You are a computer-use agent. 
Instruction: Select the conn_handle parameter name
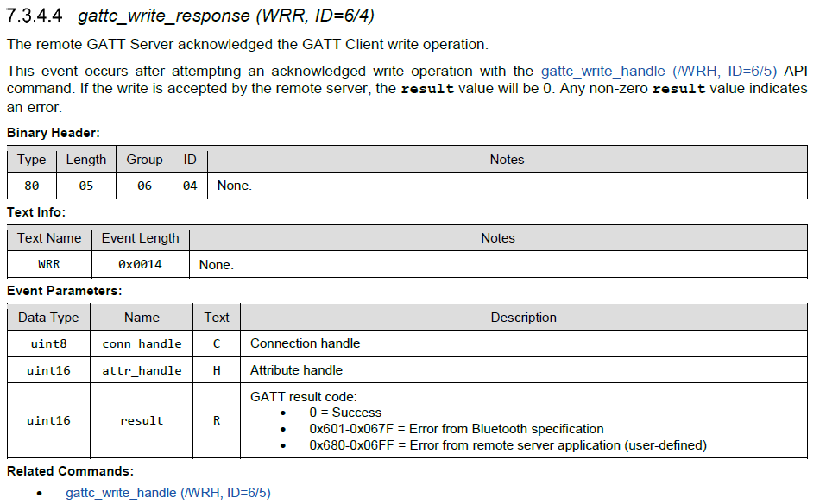[x=142, y=343]
